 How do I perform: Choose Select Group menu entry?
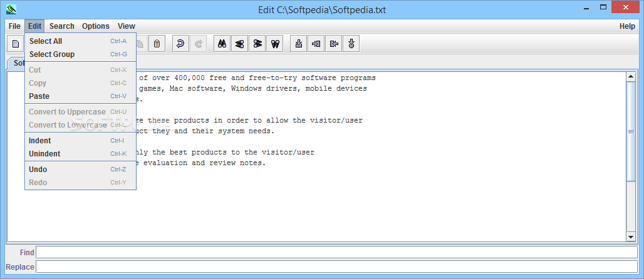[80, 54]
